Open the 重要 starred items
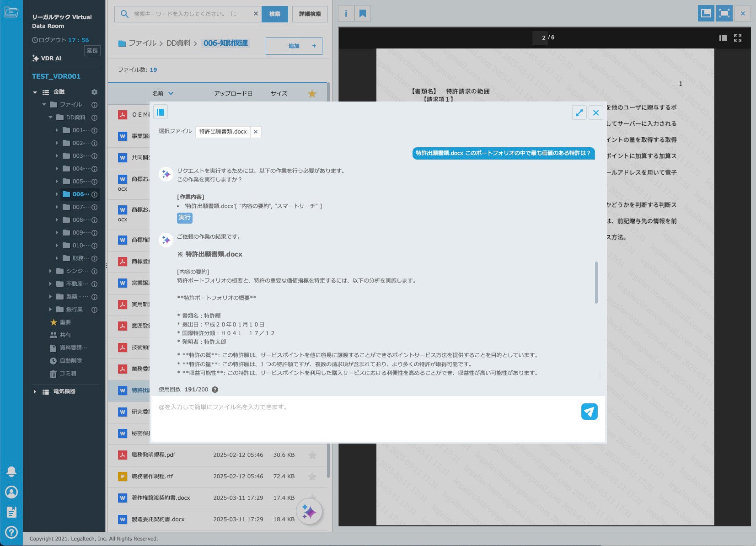Screen dimensions: 756x546 click(x=61, y=322)
